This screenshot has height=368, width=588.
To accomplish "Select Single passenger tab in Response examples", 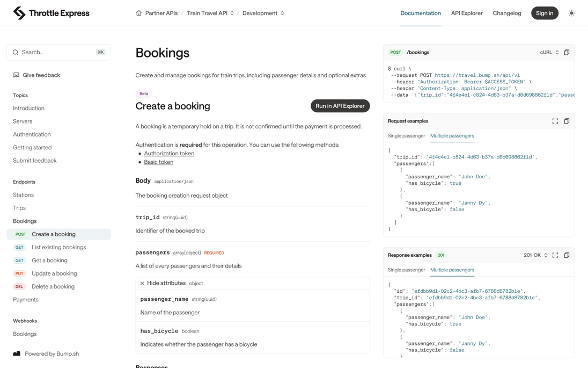I will pyautogui.click(x=406, y=270).
